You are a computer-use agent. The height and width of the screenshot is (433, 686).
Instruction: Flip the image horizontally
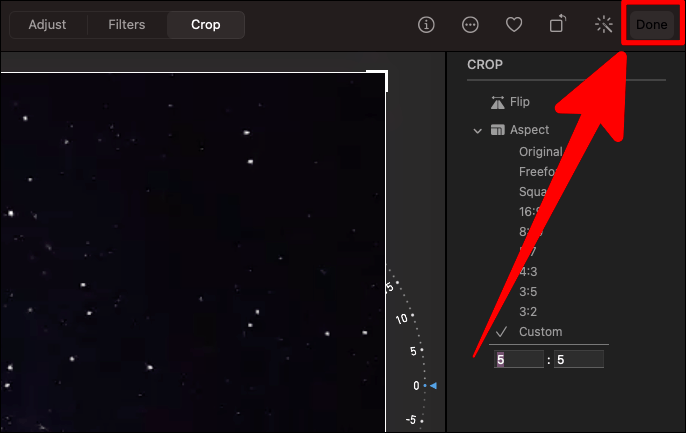point(510,102)
